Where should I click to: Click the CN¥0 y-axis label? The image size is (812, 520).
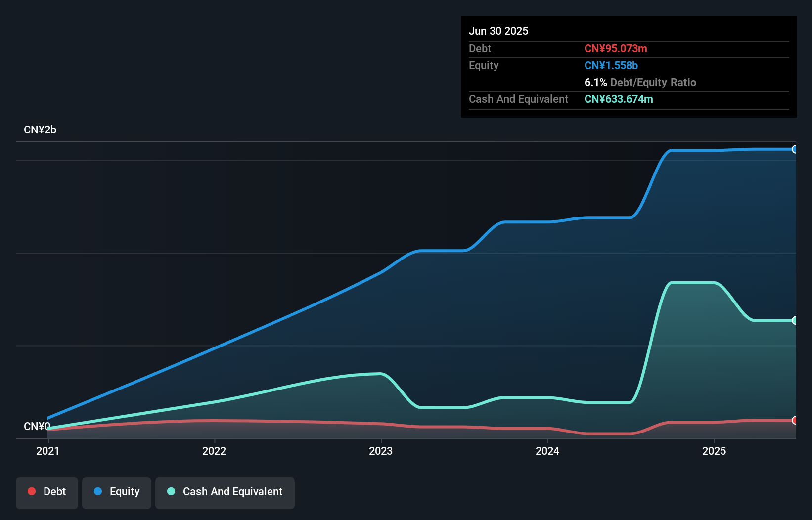coord(37,426)
